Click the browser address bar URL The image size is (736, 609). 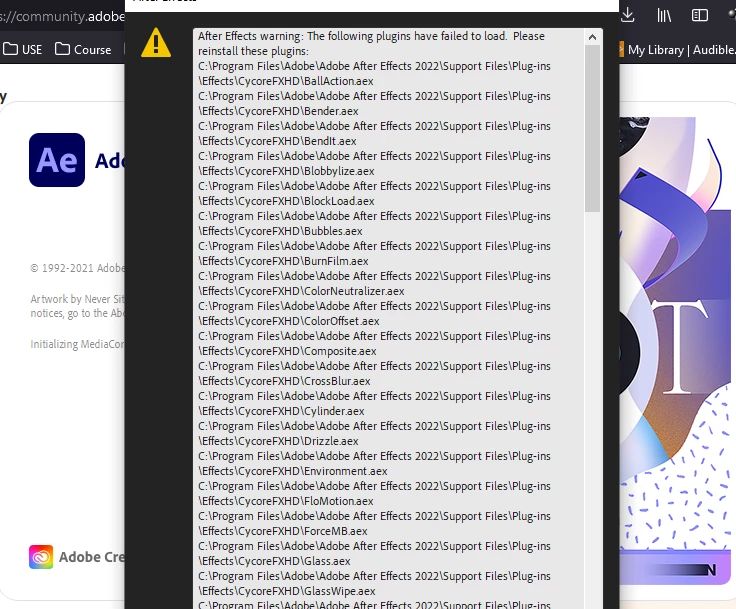62,16
